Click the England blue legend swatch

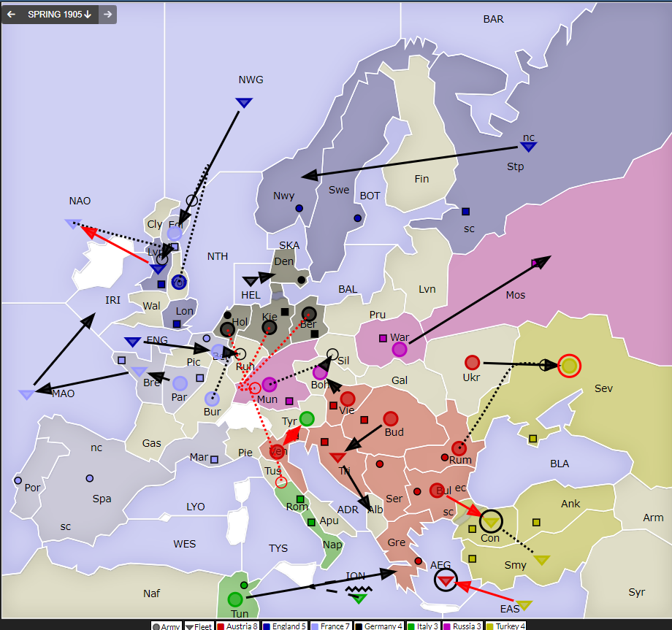267,626
